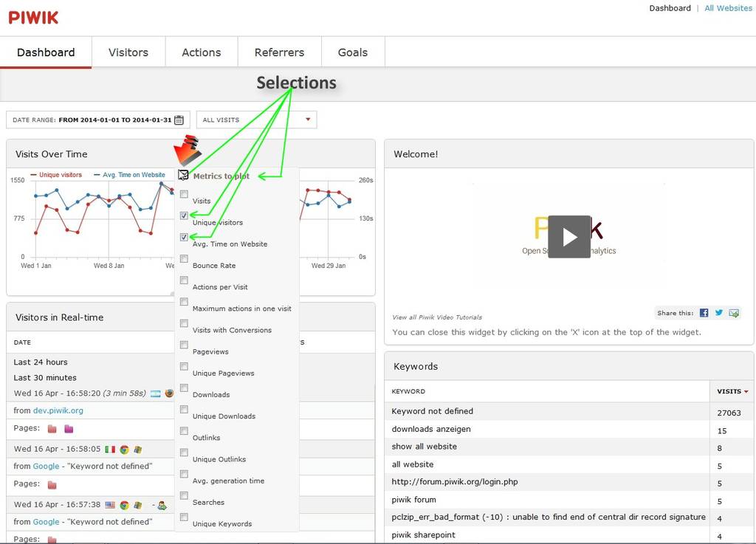
Task: Check Maximum actions in one visit
Action: (x=184, y=302)
